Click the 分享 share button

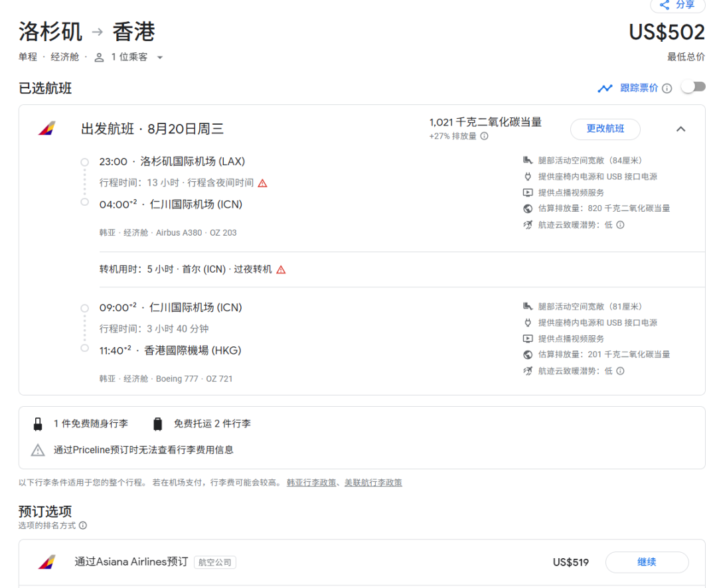[x=677, y=5]
